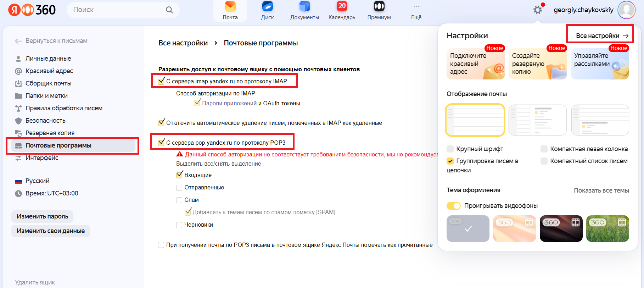The height and width of the screenshot is (288, 644).
Task: Click the Russian flag language icon
Action: (x=18, y=181)
